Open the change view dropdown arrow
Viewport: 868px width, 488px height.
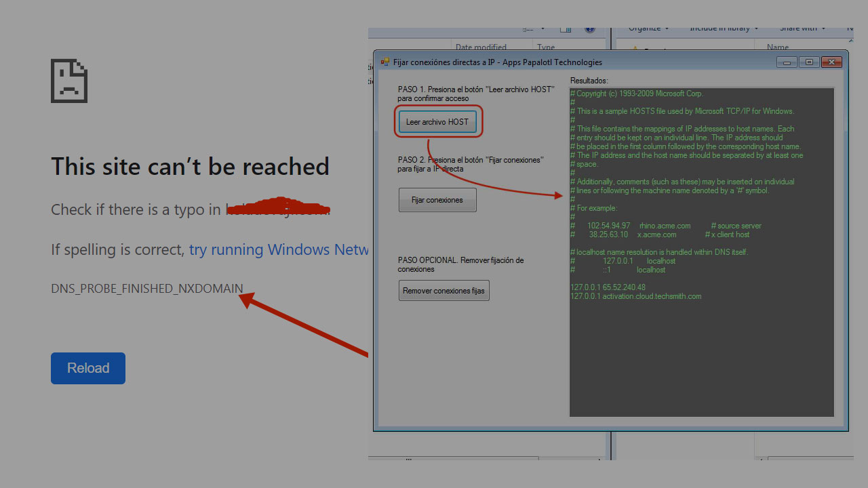pyautogui.click(x=543, y=29)
